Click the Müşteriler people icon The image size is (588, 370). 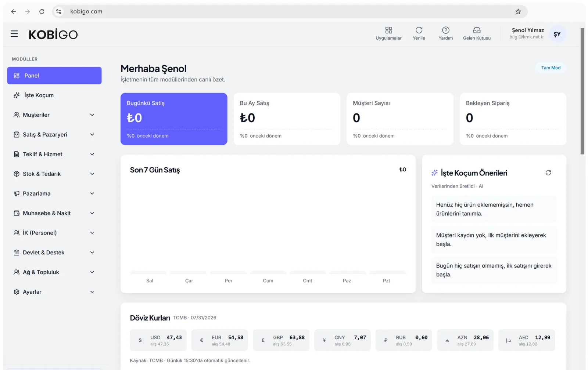[17, 115]
